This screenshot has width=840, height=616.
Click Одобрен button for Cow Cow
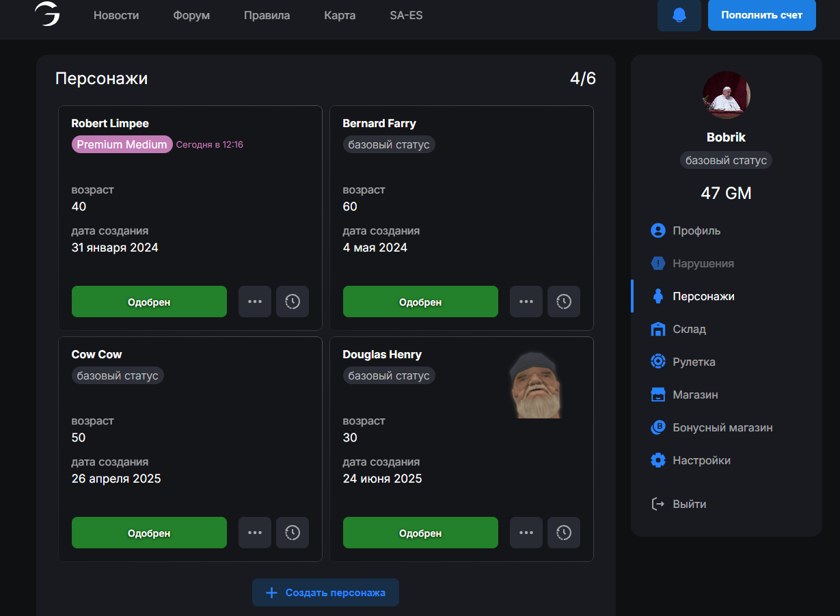click(149, 533)
